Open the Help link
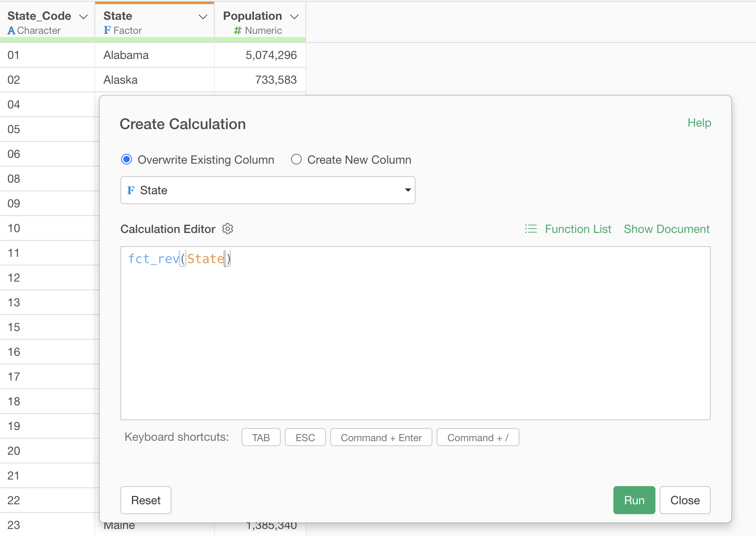 coord(699,123)
